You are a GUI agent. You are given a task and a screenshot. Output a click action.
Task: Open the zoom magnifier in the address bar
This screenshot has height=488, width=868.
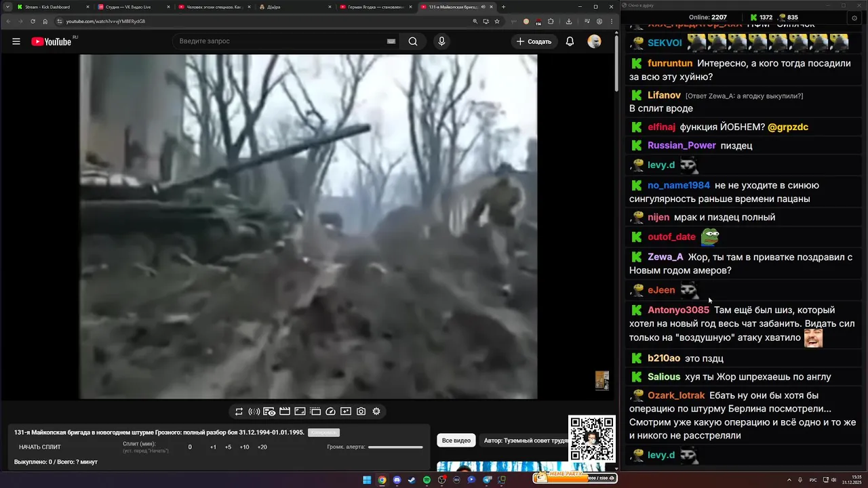coord(475,21)
